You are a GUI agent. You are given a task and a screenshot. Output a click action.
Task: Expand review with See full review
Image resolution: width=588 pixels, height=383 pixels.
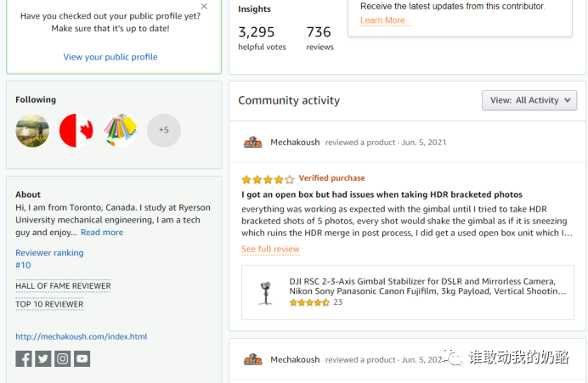270,250
